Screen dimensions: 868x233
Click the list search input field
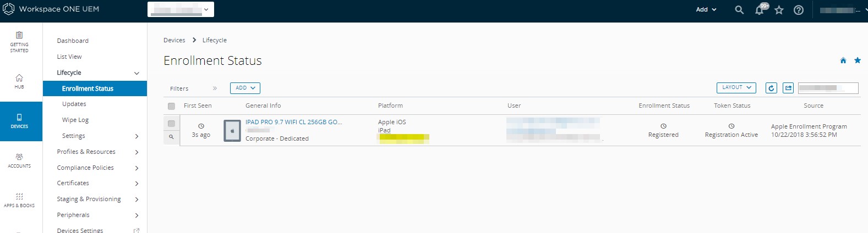(828, 88)
